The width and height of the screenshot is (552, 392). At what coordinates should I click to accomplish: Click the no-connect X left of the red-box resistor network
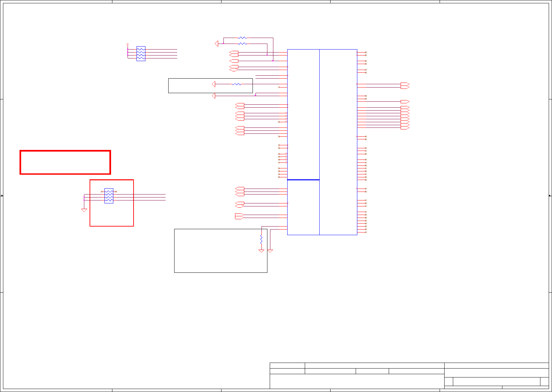[x=102, y=192]
